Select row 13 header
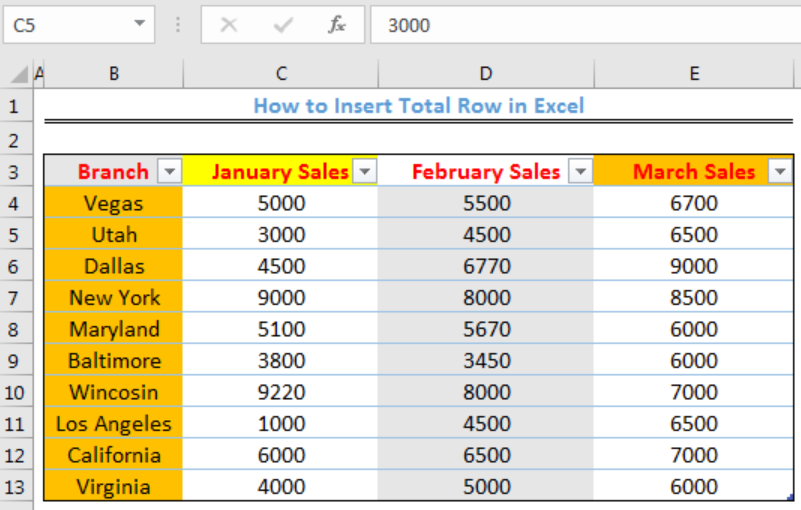The height and width of the screenshot is (510, 801). click(14, 487)
